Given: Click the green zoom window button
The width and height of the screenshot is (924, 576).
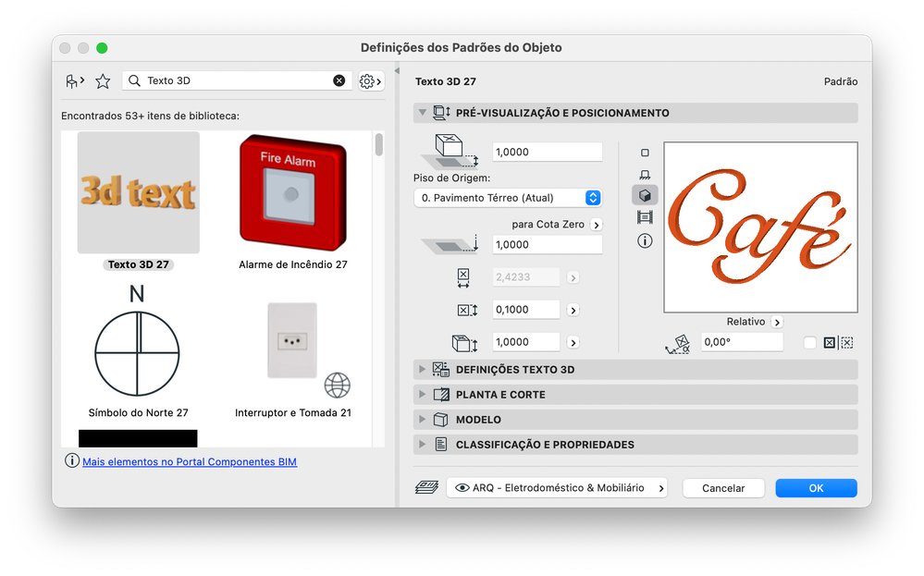Looking at the screenshot, I should pos(102,48).
